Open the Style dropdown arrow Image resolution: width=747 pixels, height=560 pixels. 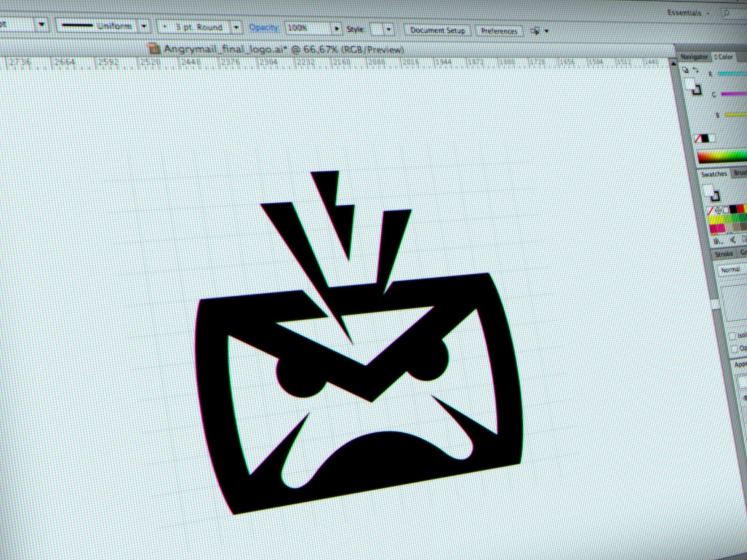(389, 29)
